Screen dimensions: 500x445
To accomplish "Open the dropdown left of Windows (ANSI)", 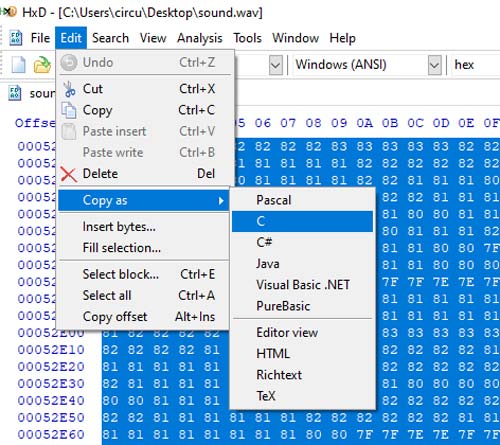I will pyautogui.click(x=276, y=65).
